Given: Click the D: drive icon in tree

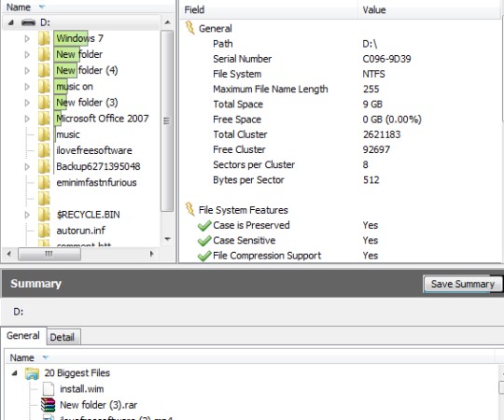Looking at the screenshot, I should tap(28, 22).
